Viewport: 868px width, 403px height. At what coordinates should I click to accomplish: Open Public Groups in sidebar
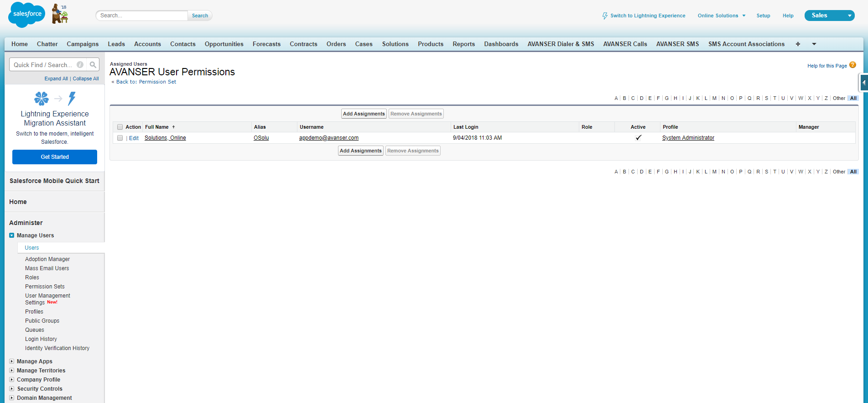pos(42,321)
